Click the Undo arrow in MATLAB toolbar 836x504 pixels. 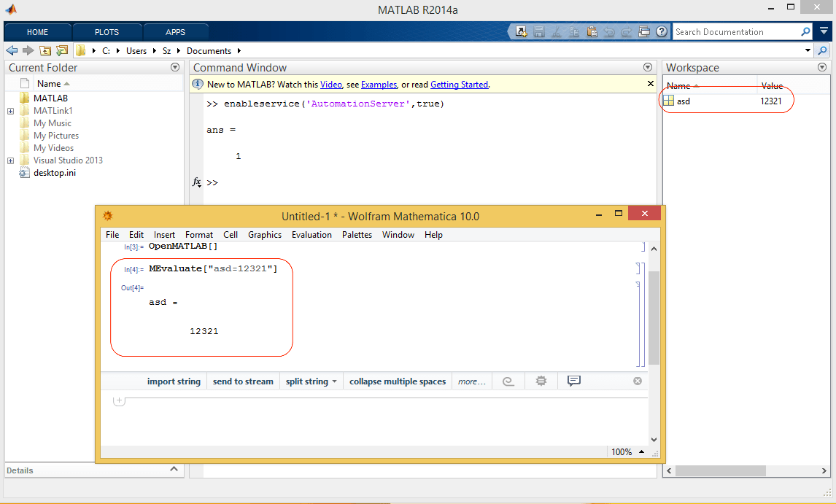pos(609,32)
